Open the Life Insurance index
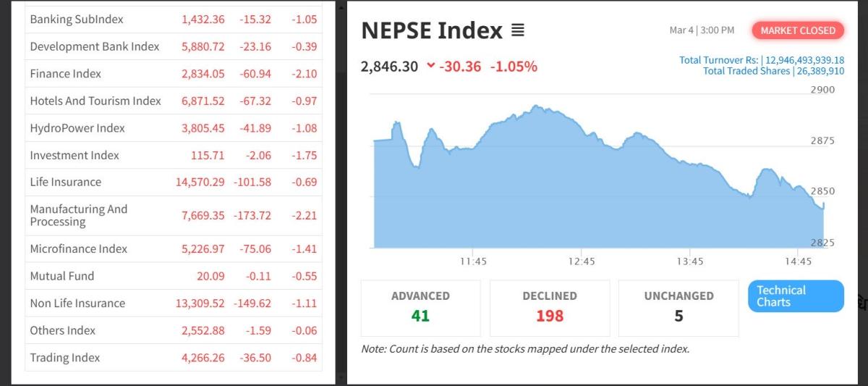 65,182
